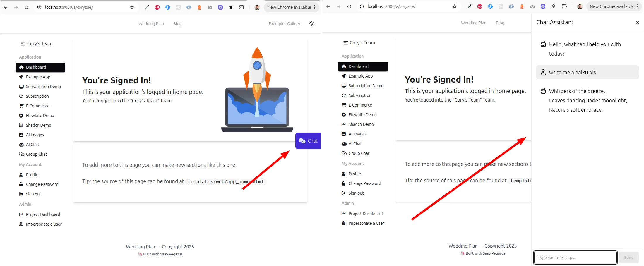The height and width of the screenshot is (266, 644).
Task: Open the Examples Gallery nav link
Action: point(284,24)
